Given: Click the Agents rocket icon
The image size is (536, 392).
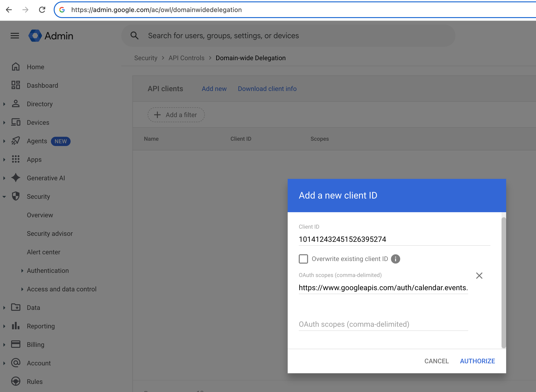Looking at the screenshot, I should click(16, 141).
